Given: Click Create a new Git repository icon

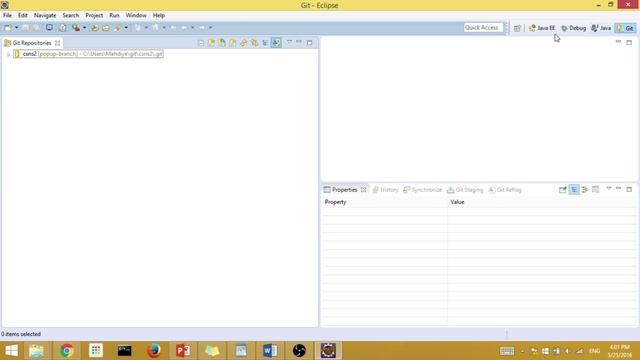Looking at the screenshot, I should 233,43.
